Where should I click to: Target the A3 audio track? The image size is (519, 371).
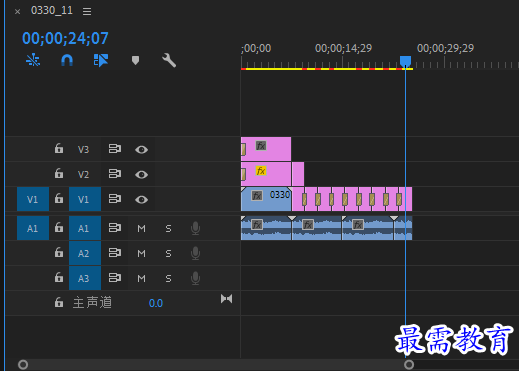85,278
